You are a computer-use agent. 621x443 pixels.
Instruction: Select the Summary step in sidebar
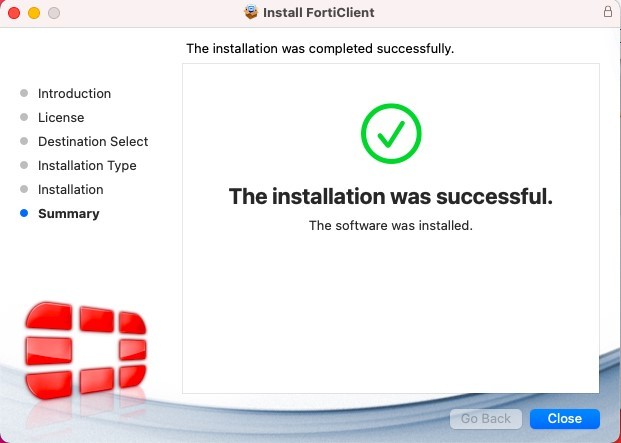coord(69,213)
